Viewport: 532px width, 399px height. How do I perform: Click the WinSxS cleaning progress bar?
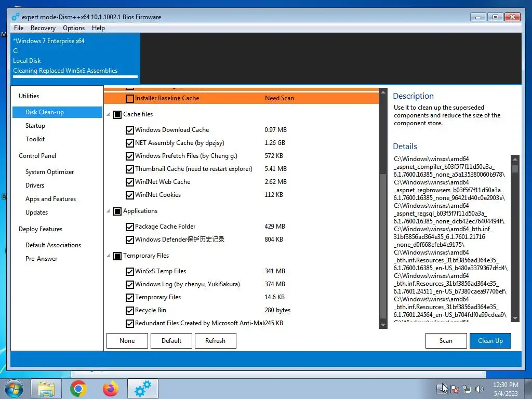tap(75, 77)
